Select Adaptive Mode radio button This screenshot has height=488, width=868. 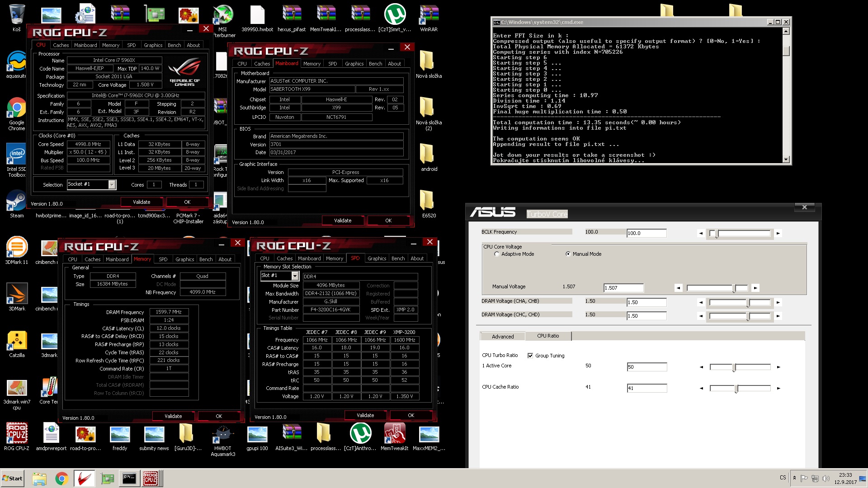497,254
